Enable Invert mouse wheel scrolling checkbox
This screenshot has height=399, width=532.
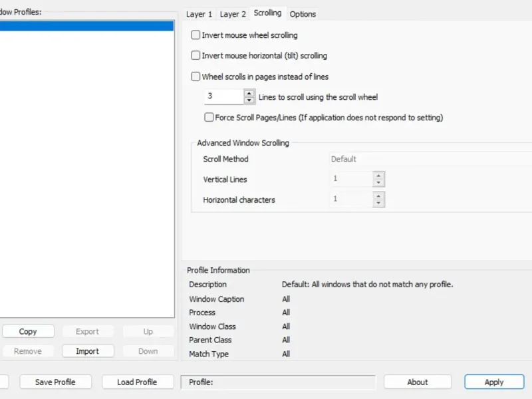(196, 35)
